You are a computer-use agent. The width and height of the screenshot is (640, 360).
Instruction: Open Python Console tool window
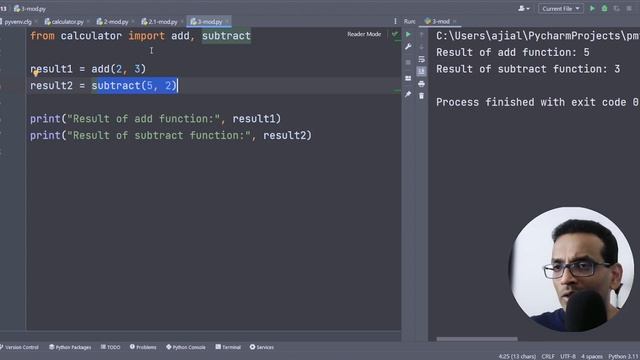tap(186, 347)
